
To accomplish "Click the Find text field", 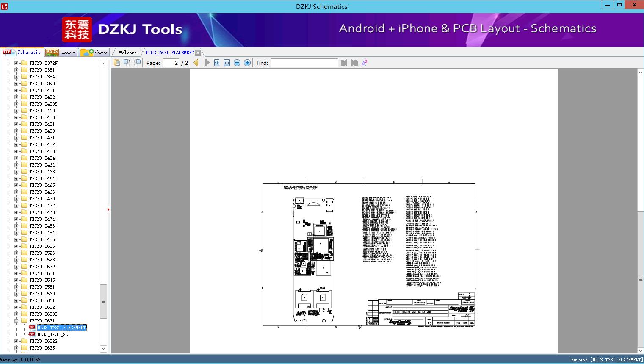I will [x=304, y=63].
